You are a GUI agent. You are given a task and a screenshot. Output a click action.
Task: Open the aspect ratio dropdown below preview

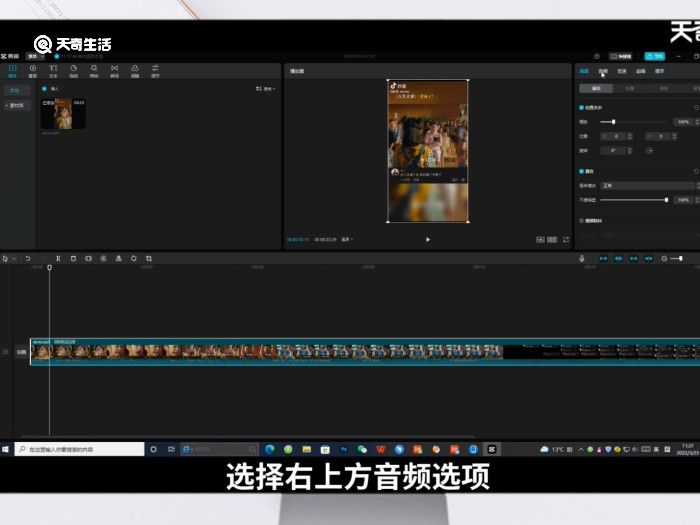347,240
